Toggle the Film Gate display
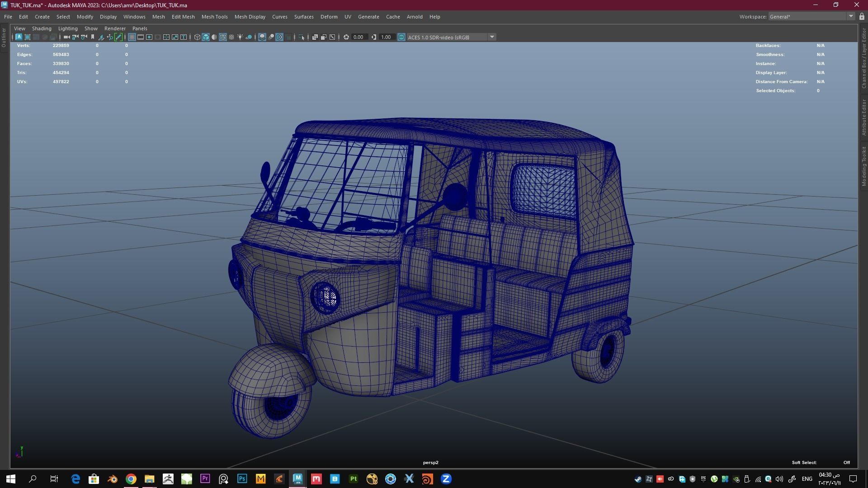 [x=141, y=37]
